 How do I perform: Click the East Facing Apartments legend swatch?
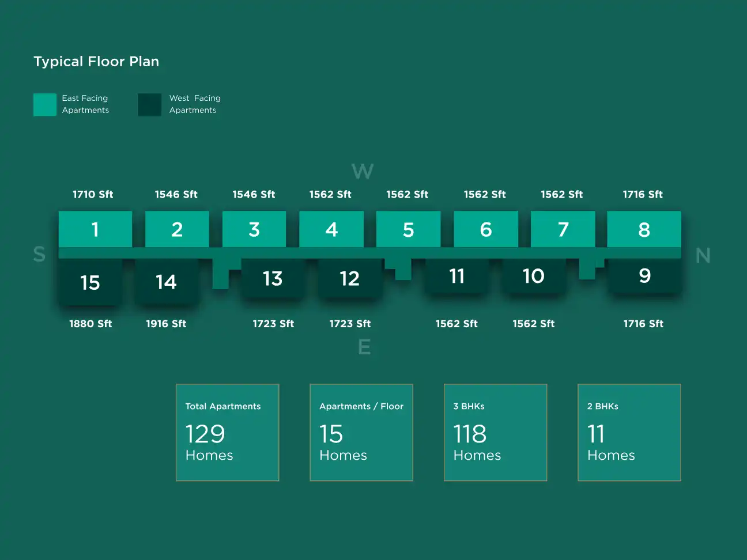point(45,105)
